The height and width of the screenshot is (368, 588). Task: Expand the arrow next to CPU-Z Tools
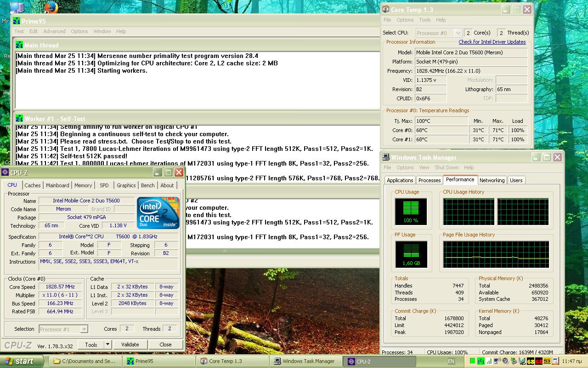107,344
